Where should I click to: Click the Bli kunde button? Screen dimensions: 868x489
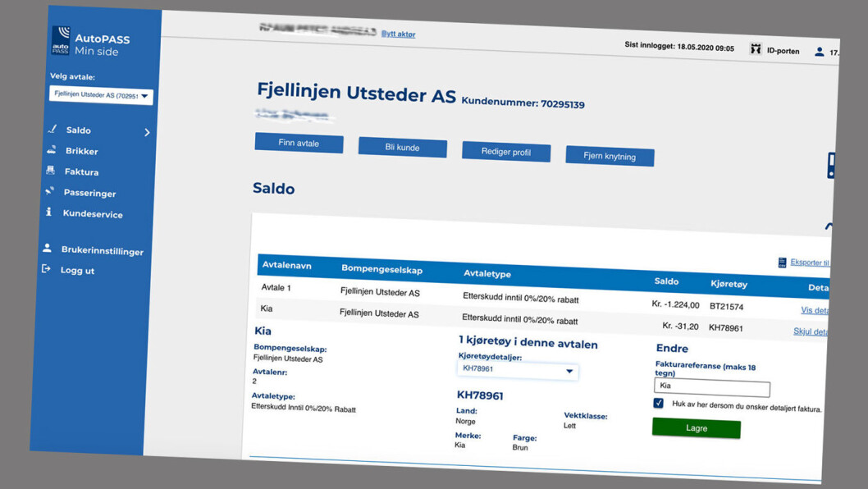point(403,148)
